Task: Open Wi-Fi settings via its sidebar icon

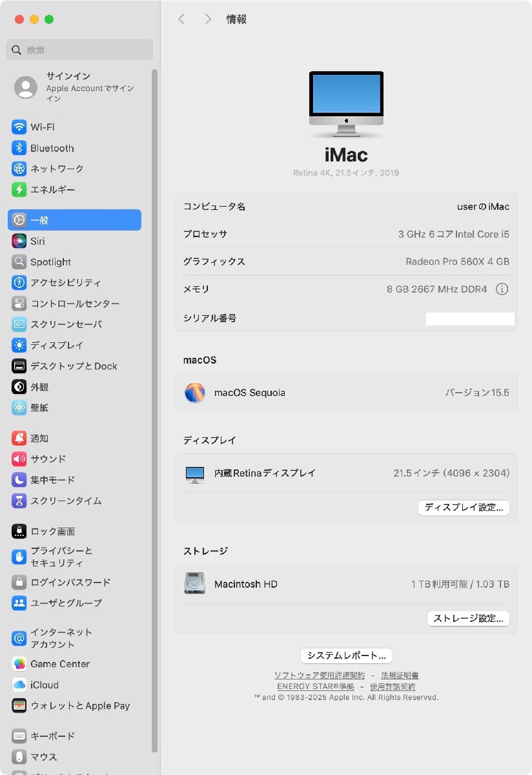Action: 19,127
